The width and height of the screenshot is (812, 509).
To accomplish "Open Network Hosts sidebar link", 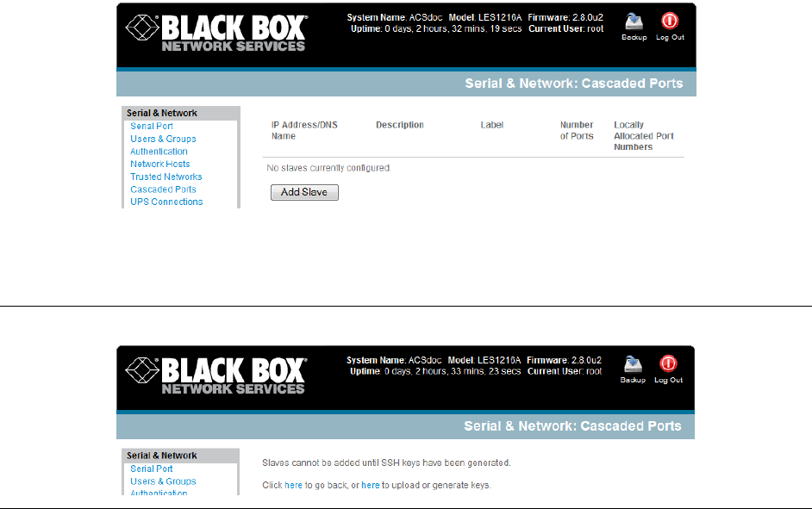I will (160, 164).
